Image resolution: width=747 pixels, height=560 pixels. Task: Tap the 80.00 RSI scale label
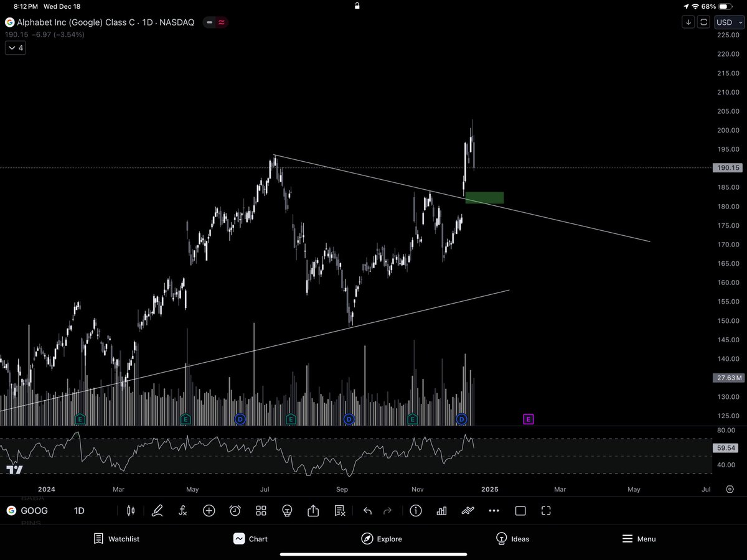pyautogui.click(x=728, y=430)
